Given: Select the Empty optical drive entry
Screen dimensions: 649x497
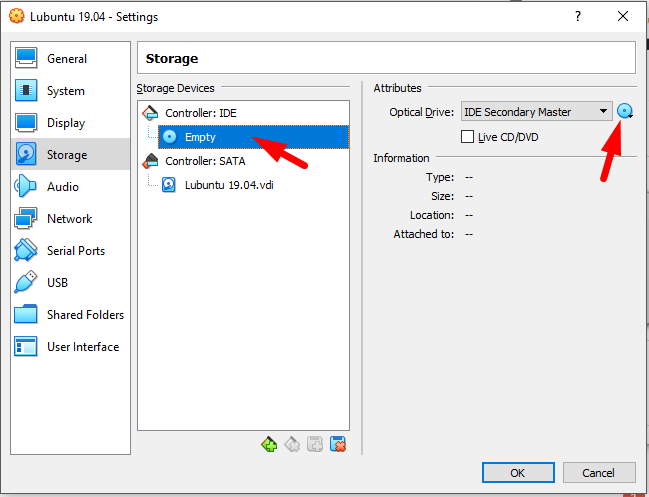Looking at the screenshot, I should (200, 137).
